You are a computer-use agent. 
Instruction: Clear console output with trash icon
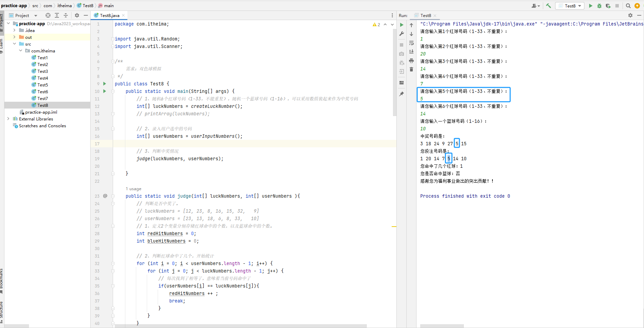click(x=411, y=69)
